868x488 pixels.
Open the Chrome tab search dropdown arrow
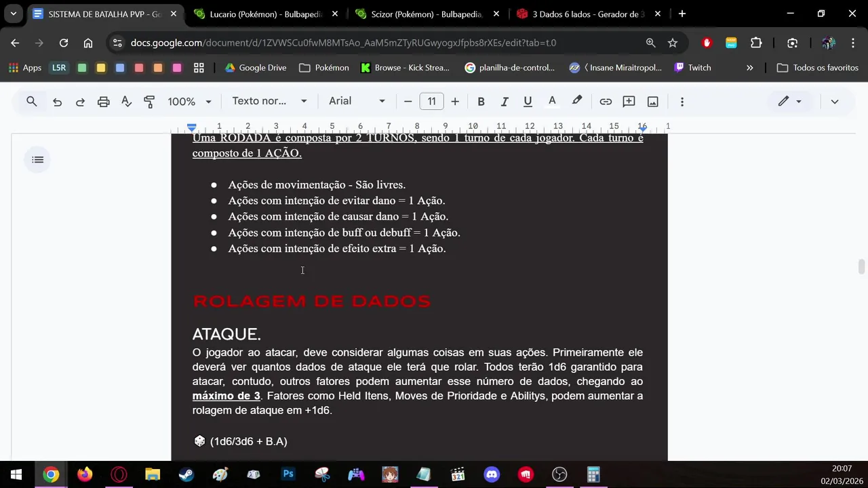coord(13,14)
